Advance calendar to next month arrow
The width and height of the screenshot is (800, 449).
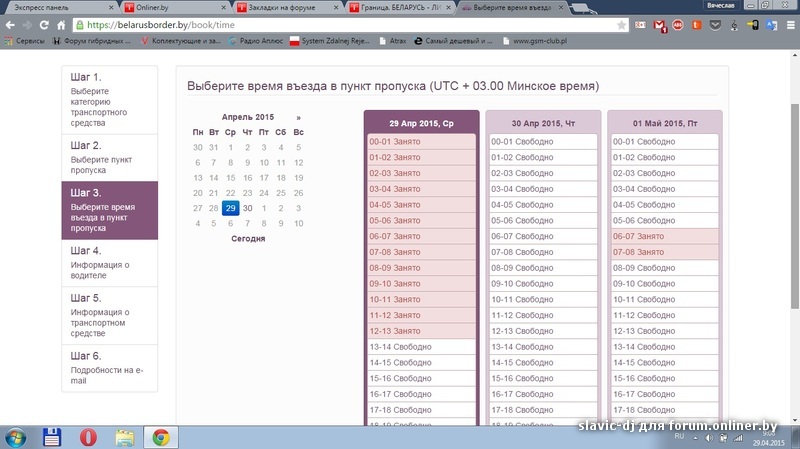pos(298,117)
